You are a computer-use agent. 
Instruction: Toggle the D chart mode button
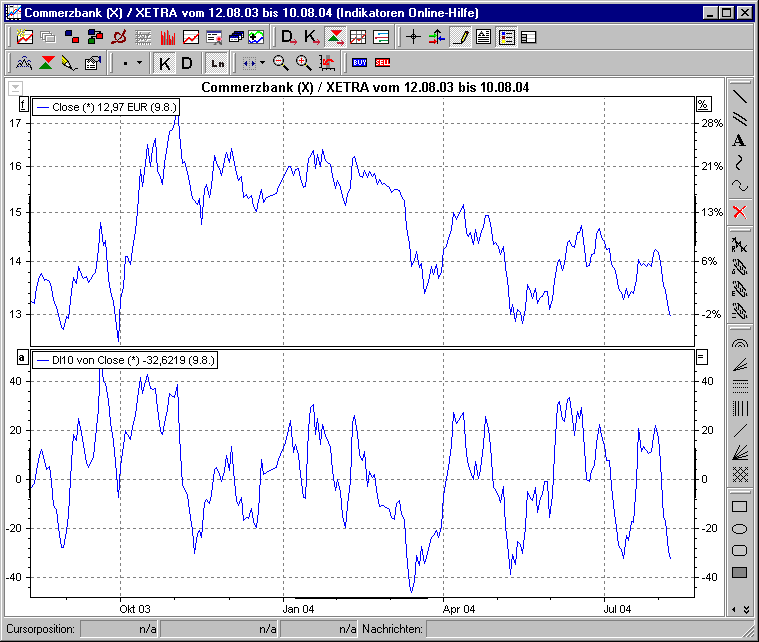(x=186, y=63)
